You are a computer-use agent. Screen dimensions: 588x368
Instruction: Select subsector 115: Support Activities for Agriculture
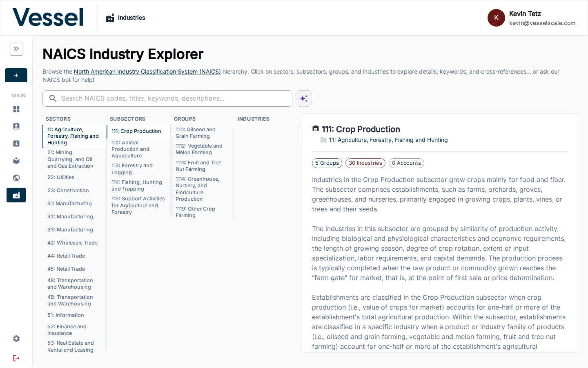[138, 205]
